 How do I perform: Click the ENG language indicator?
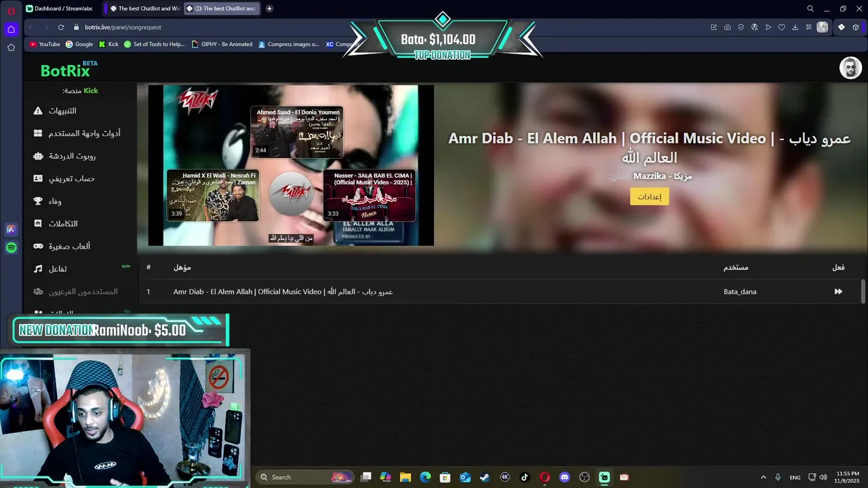click(x=795, y=477)
